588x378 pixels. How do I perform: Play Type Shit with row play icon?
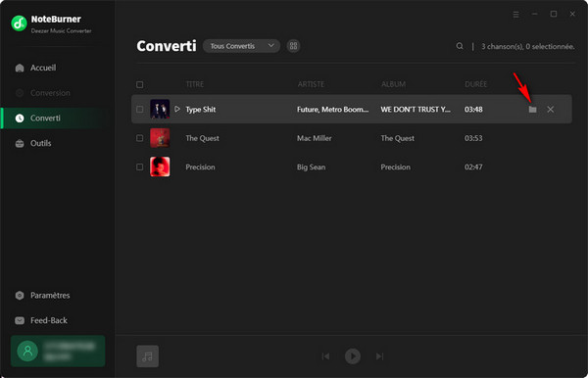[x=177, y=109]
